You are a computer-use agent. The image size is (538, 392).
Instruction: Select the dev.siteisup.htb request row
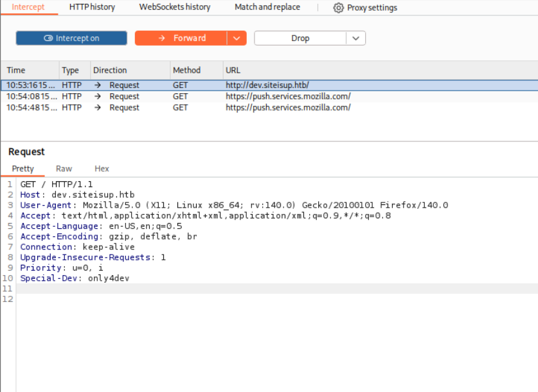click(x=267, y=85)
